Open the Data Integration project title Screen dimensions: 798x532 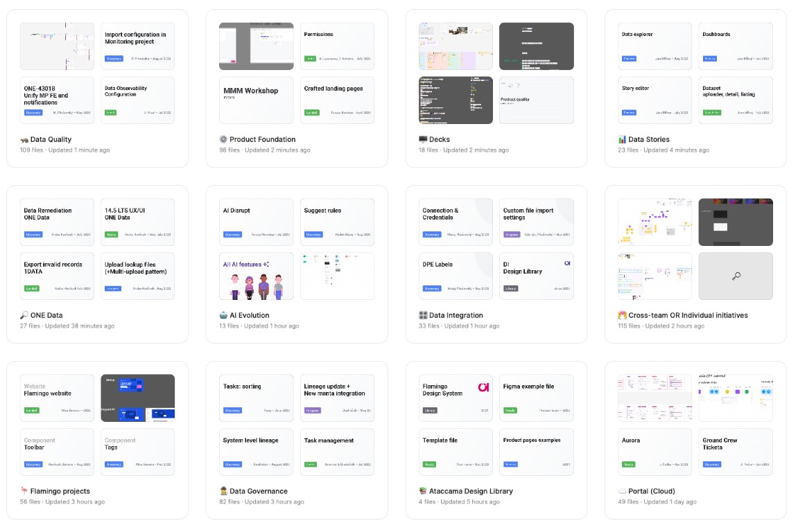coord(456,315)
